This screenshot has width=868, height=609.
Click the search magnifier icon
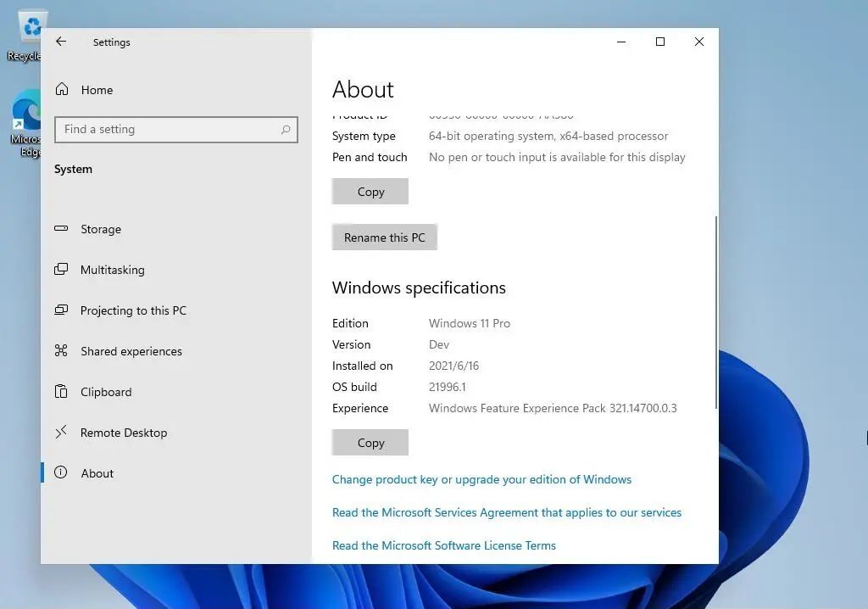coord(286,130)
